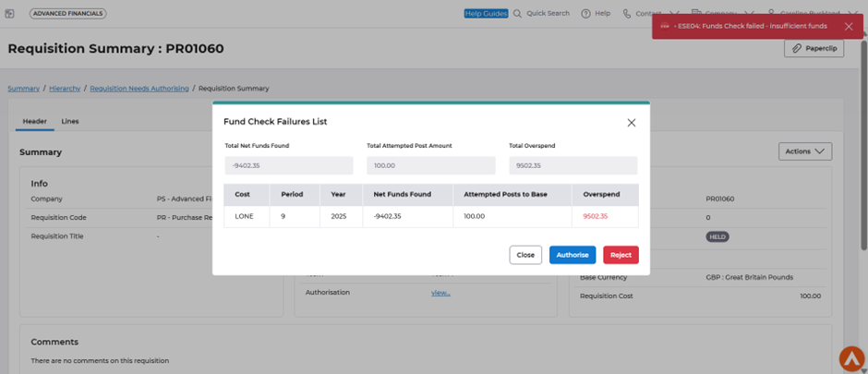Click the Quick Search magnifier icon
Viewport: 868px width, 374px height.
[x=518, y=14]
